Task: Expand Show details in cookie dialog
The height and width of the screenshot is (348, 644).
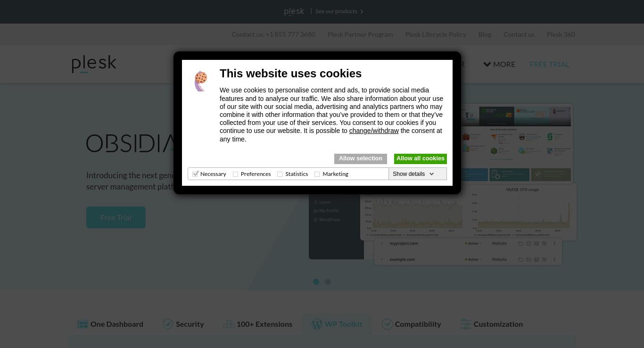Action: coord(413,174)
